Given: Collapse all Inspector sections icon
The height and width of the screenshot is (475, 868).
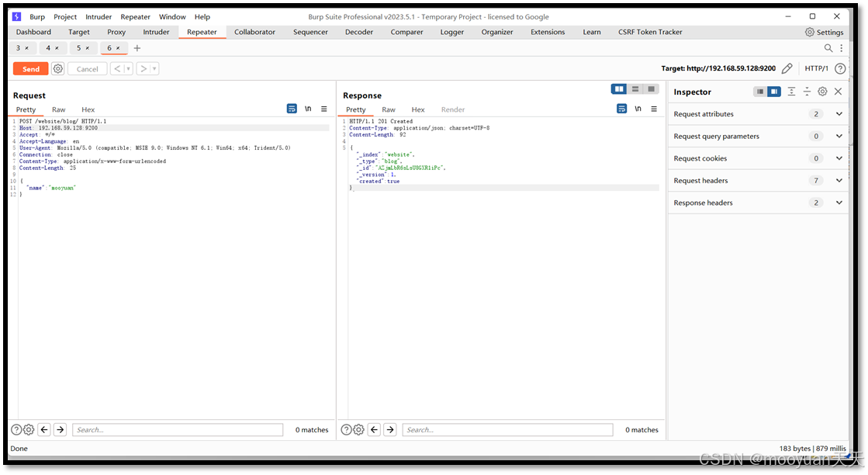Looking at the screenshot, I should point(807,92).
